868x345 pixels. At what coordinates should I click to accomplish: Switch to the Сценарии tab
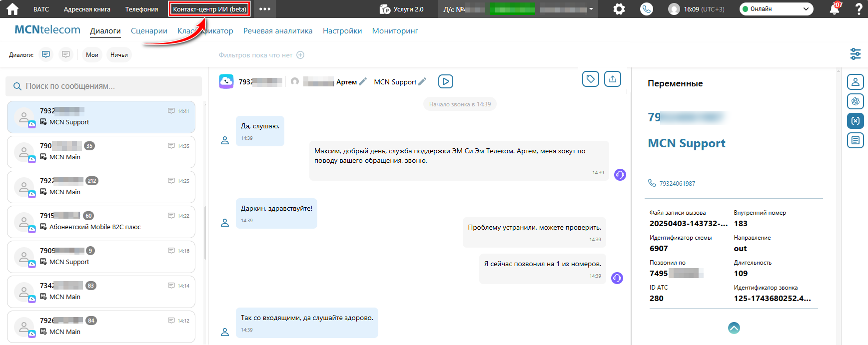[149, 30]
